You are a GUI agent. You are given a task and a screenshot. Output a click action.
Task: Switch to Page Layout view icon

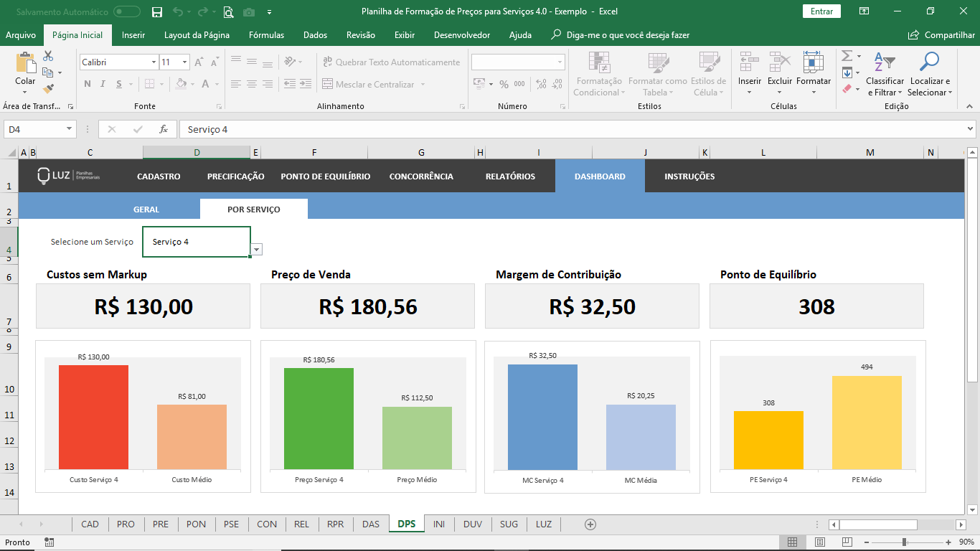(x=820, y=542)
